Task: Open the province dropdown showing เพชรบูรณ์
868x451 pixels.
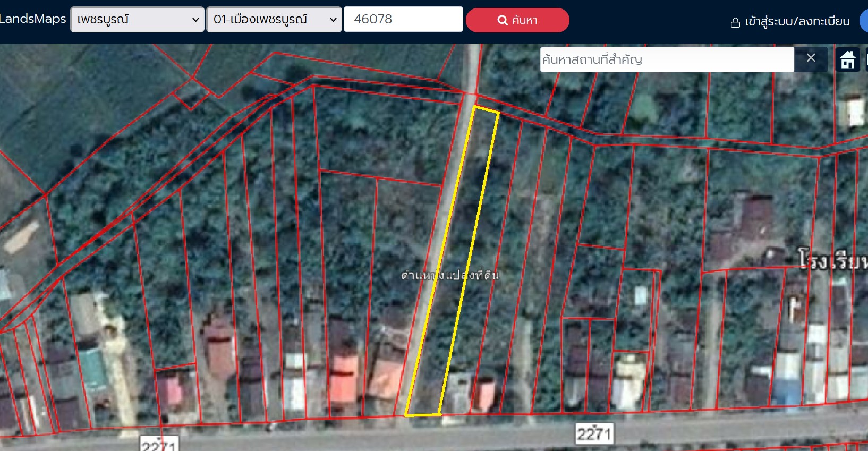Action: tap(138, 20)
